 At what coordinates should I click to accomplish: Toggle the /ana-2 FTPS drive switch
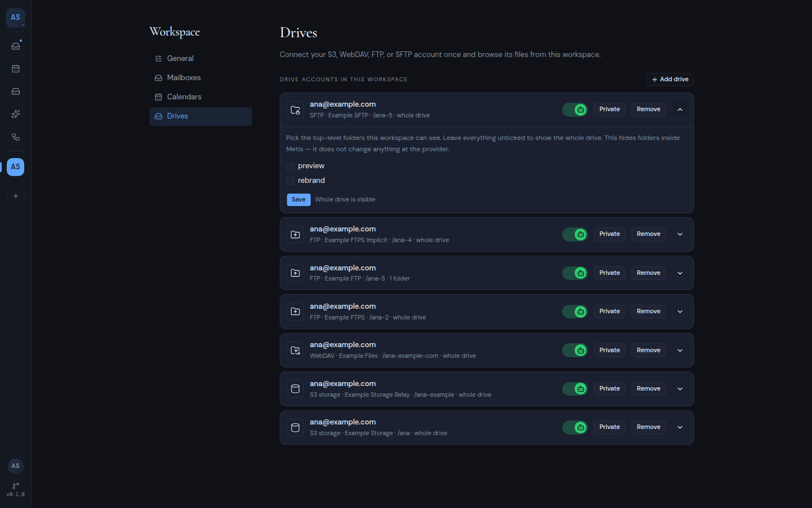(x=575, y=312)
